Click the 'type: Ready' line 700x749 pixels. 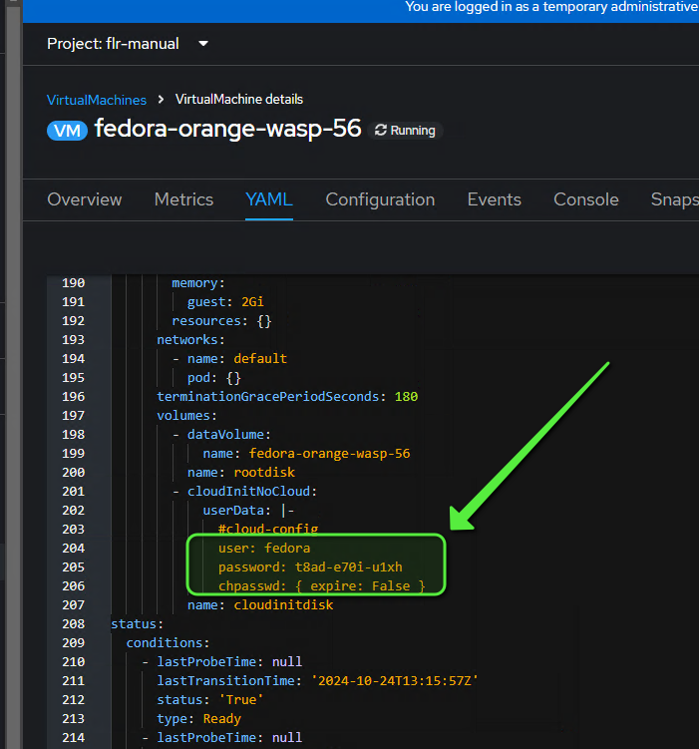click(x=199, y=719)
